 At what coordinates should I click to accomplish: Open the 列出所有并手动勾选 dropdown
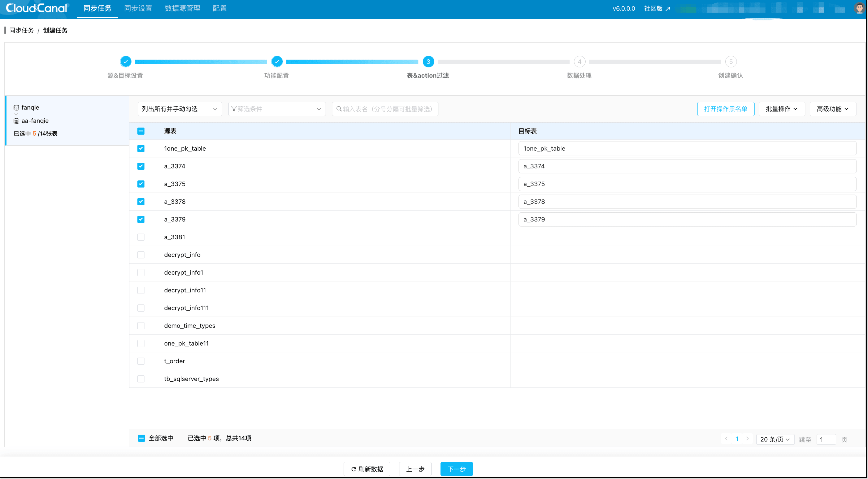click(x=180, y=109)
